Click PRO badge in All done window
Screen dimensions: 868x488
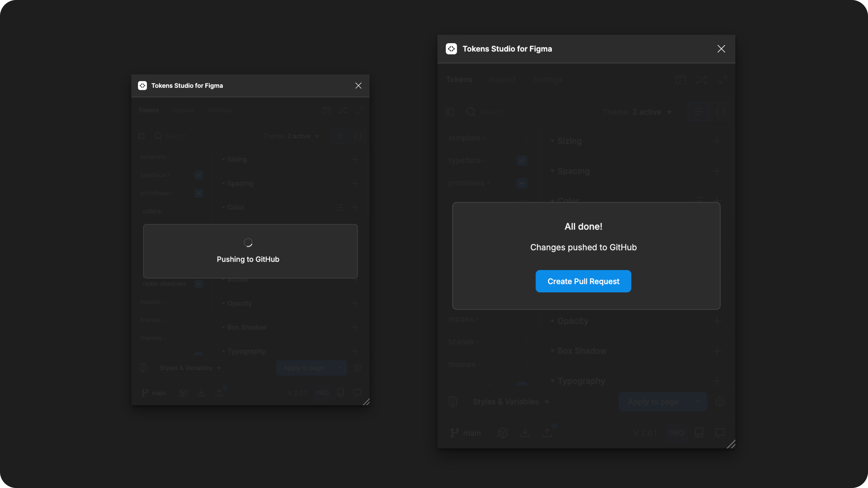click(676, 433)
